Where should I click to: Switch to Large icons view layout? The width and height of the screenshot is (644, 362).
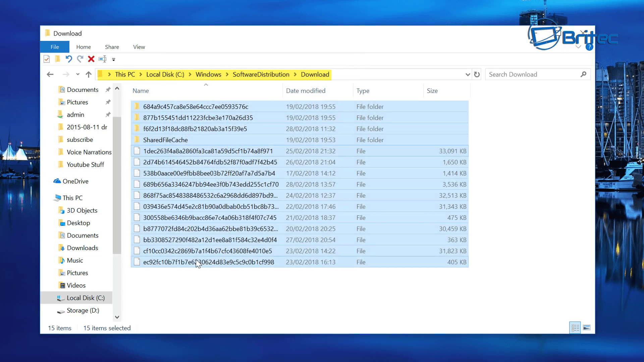point(587,327)
